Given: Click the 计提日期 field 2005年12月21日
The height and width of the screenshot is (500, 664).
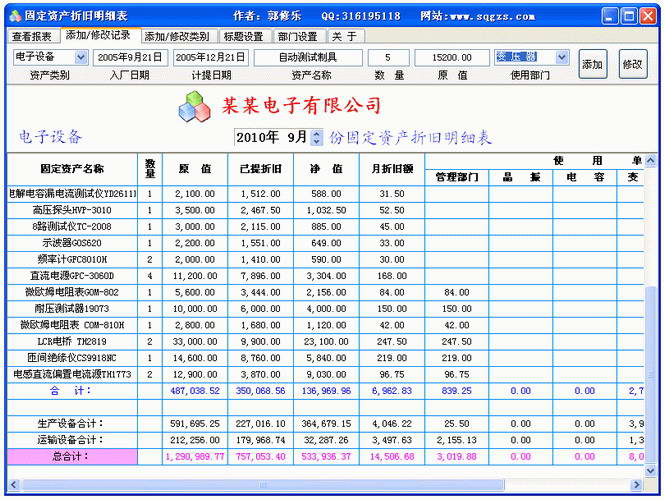Looking at the screenshot, I should pos(210,58).
